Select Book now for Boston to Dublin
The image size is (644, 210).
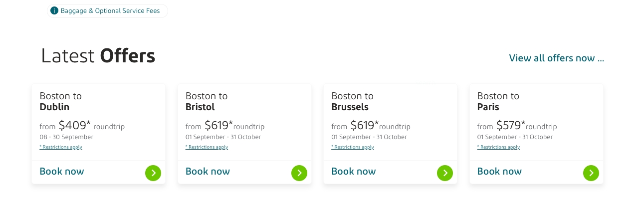click(62, 172)
